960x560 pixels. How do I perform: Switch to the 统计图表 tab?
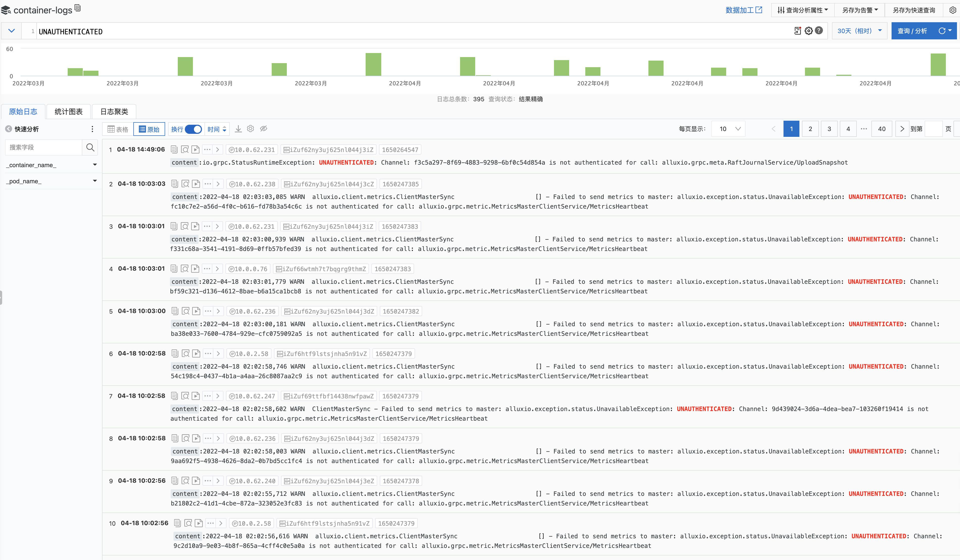(68, 111)
